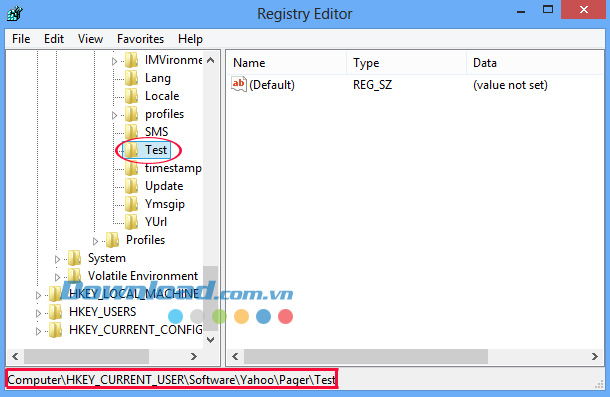
Task: Click the Data column header
Action: point(535,63)
